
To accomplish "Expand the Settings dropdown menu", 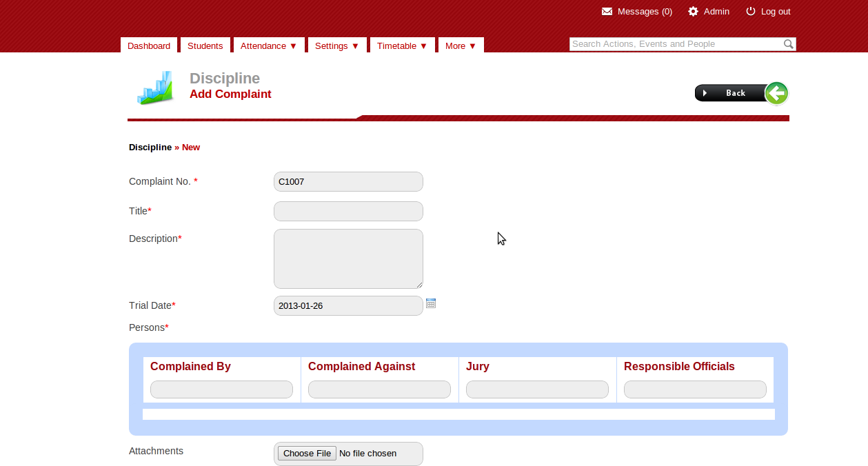I will (336, 46).
